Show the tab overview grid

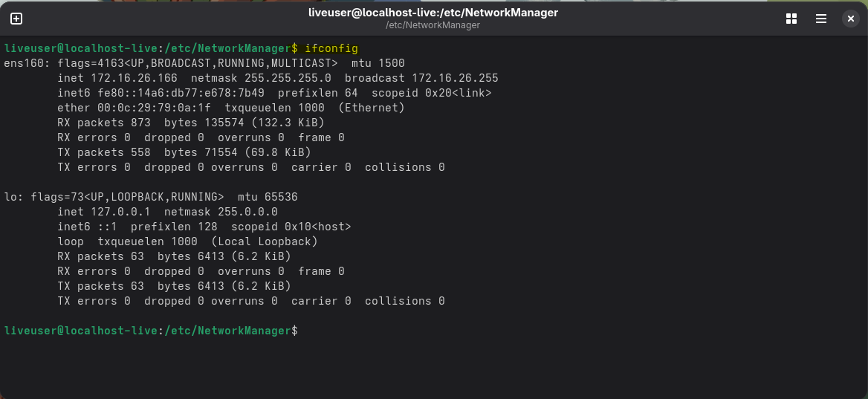click(791, 19)
